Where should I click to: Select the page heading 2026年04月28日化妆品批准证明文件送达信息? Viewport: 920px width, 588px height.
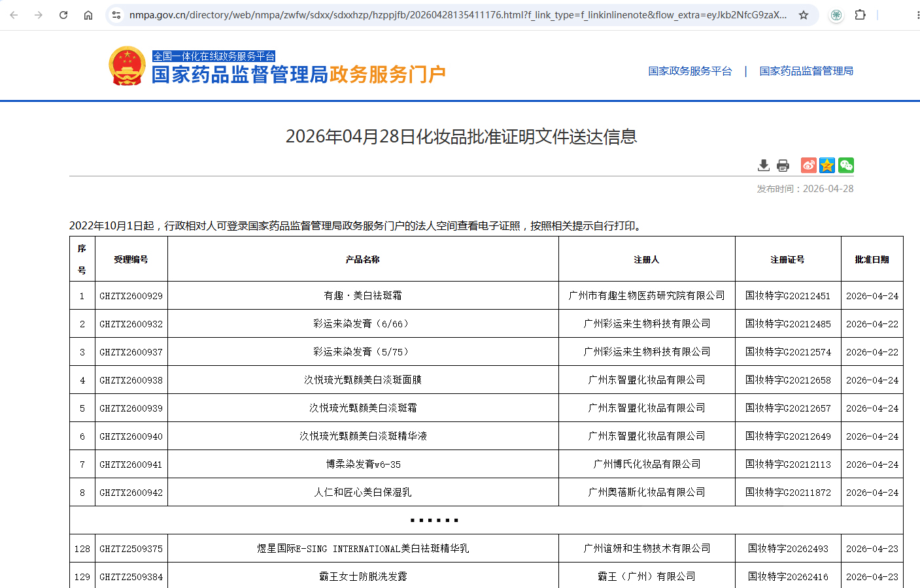pyautogui.click(x=462, y=136)
